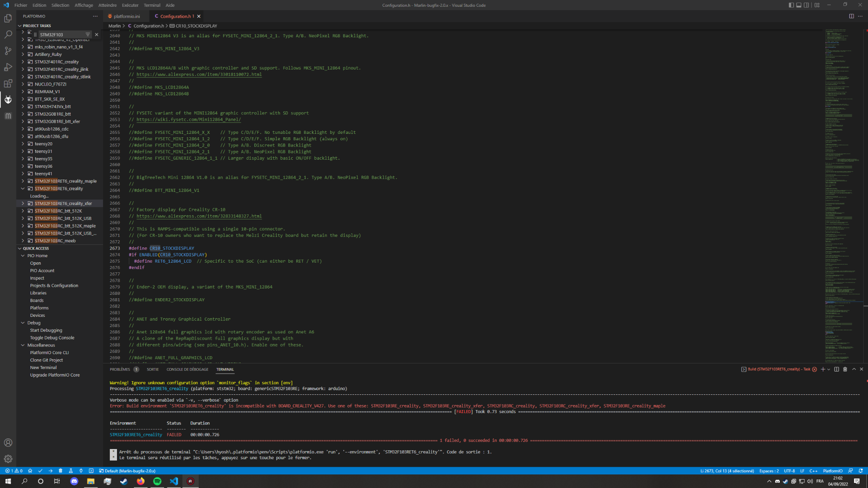Click the editor minimap

[844, 196]
